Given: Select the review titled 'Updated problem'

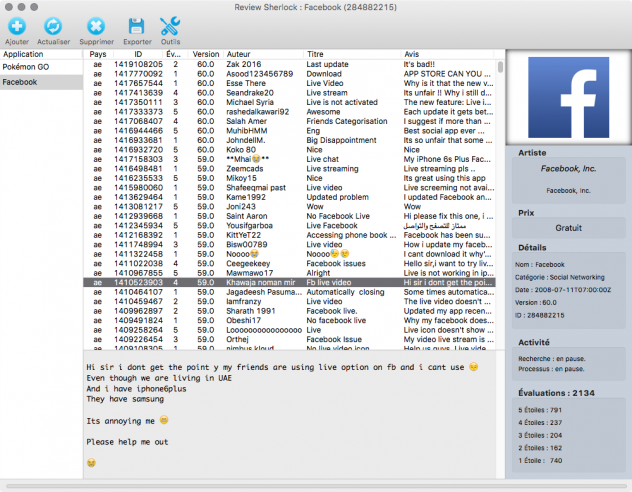Looking at the screenshot, I should point(289,197).
